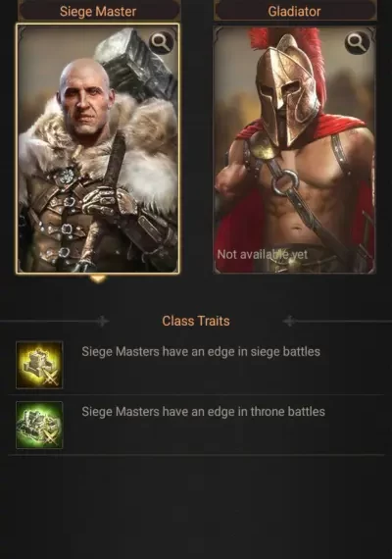Click the Class Traits heading

(196, 321)
